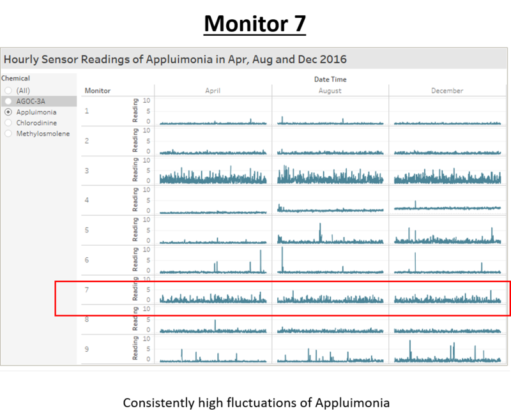511x420 pixels.
Task: Select Monitor 6 row label
Action: (x=87, y=260)
